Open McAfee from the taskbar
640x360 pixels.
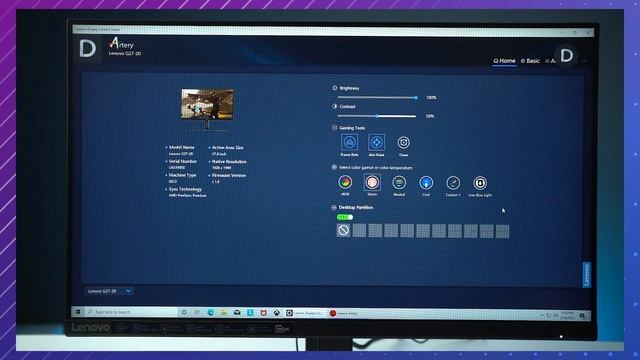pyautogui.click(x=263, y=313)
